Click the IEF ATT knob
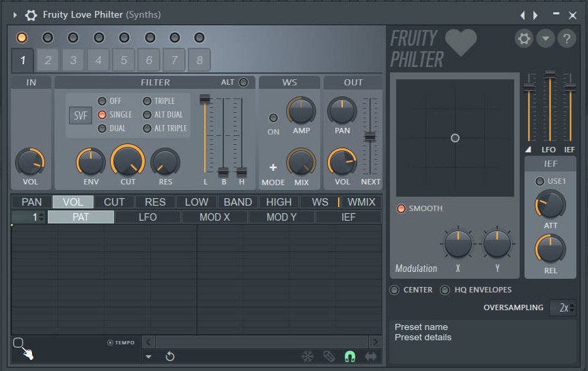 tap(550, 204)
